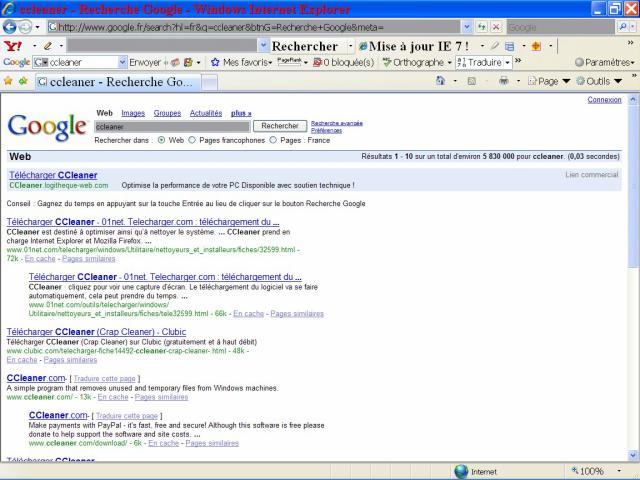The width and height of the screenshot is (640, 480).
Task: Open the CCleaner (Crap Cleaner) - Clubic result
Action: (x=96, y=332)
